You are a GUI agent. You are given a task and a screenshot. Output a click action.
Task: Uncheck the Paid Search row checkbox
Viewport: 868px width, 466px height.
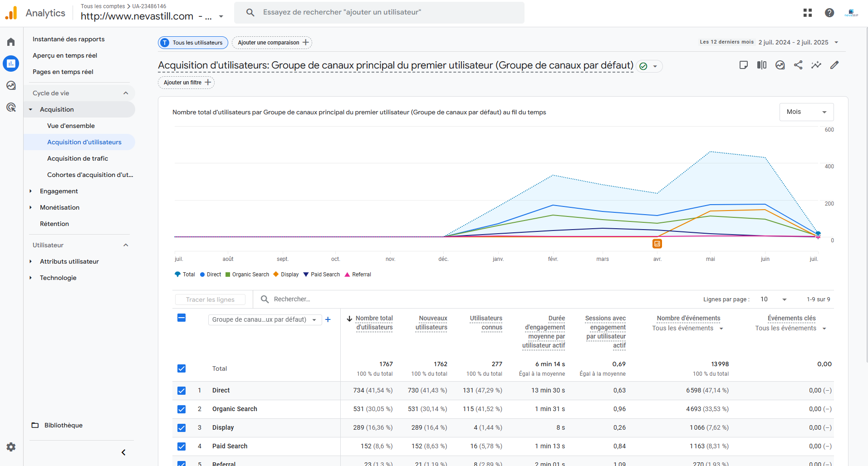[x=181, y=446]
